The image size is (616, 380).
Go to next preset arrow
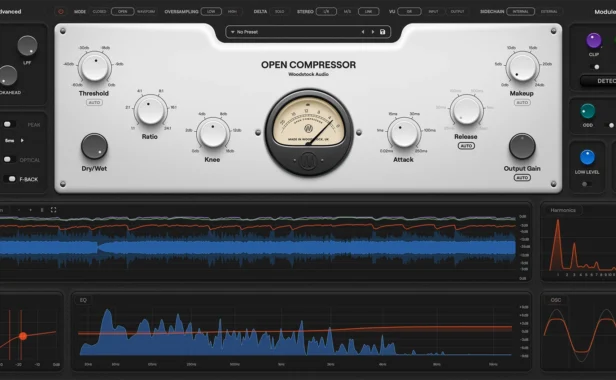373,32
